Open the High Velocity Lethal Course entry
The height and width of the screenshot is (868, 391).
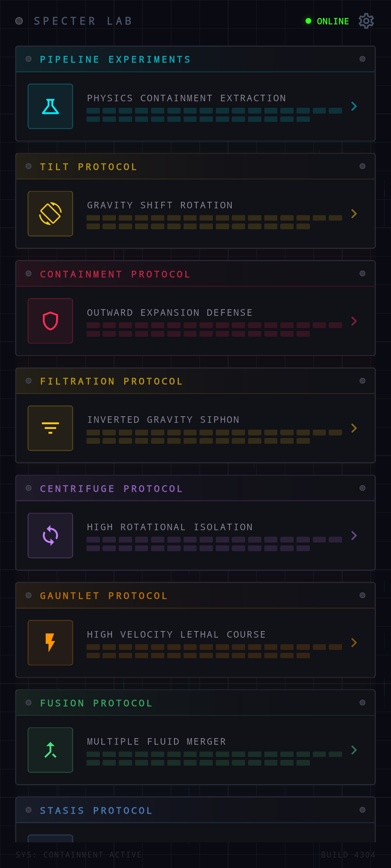click(x=176, y=635)
